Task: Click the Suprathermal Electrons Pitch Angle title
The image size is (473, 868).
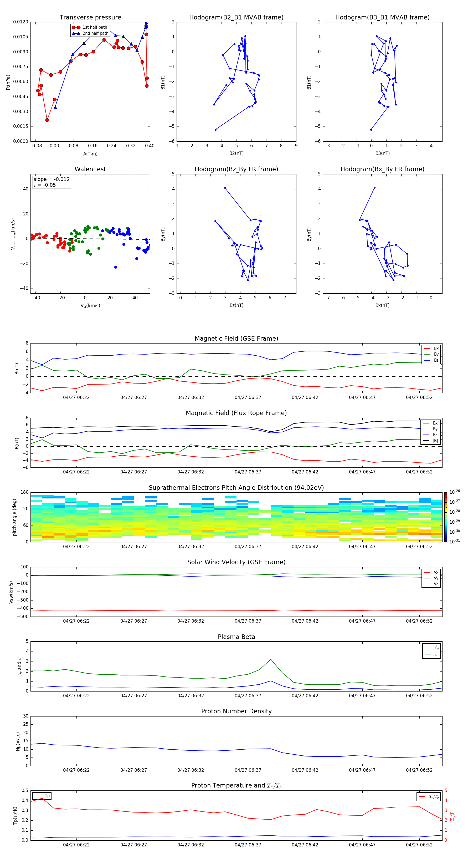Action: 236,488
